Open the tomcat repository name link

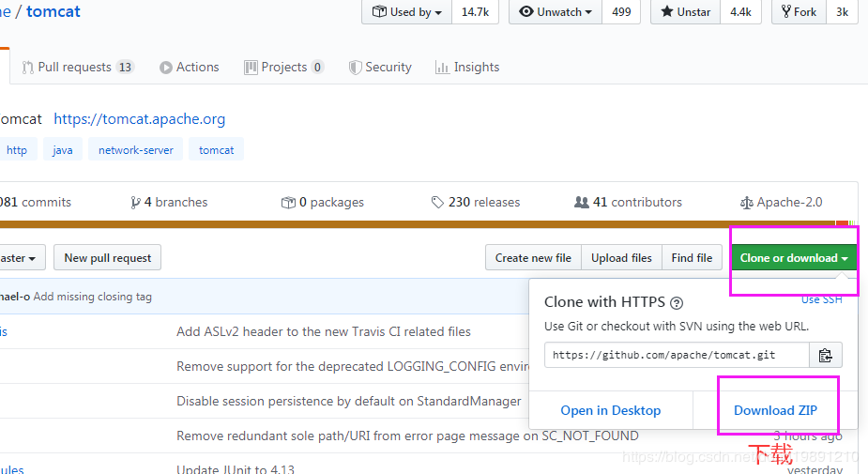[53, 11]
